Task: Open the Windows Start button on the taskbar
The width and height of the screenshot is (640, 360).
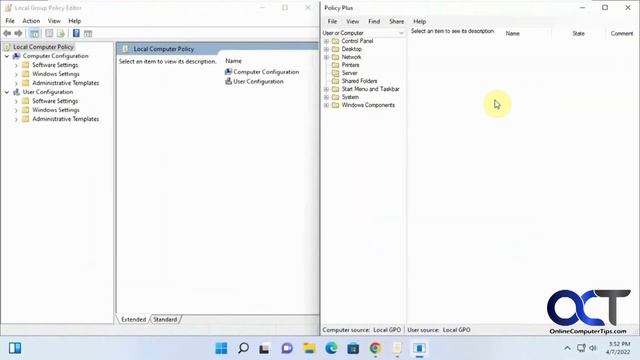Action: (x=221, y=348)
